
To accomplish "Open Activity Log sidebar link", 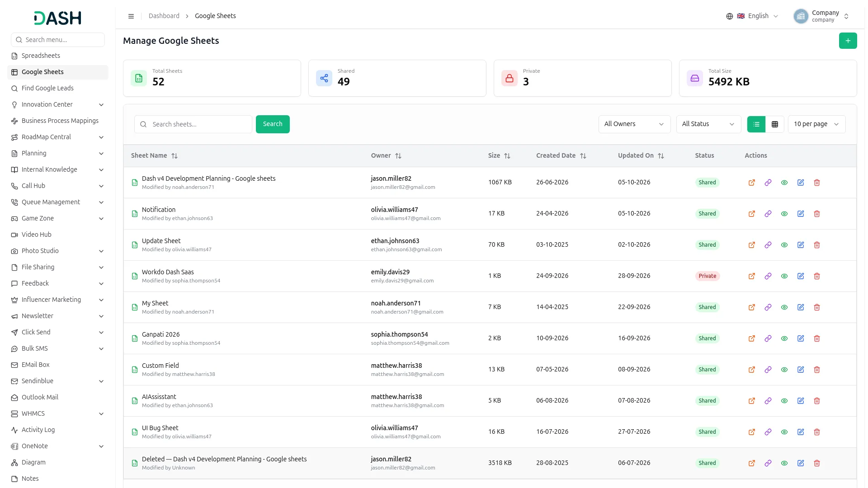I will click(58, 430).
